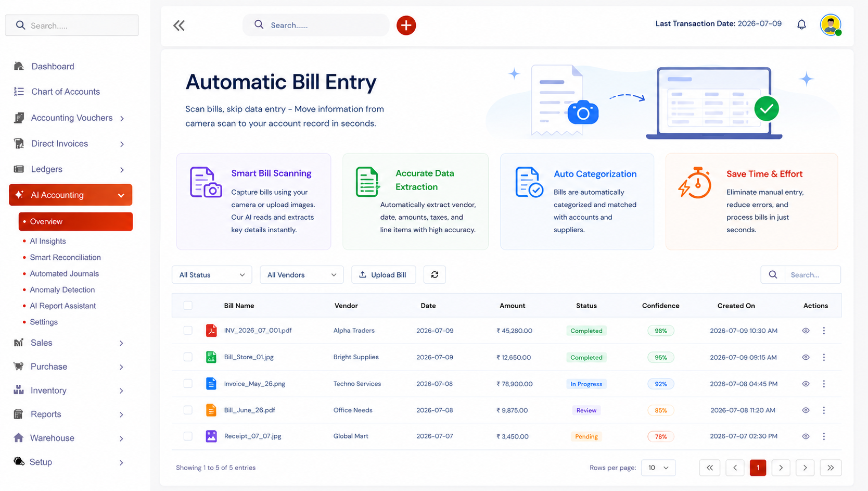
Task: Go to the last page of entries
Action: coord(831,468)
